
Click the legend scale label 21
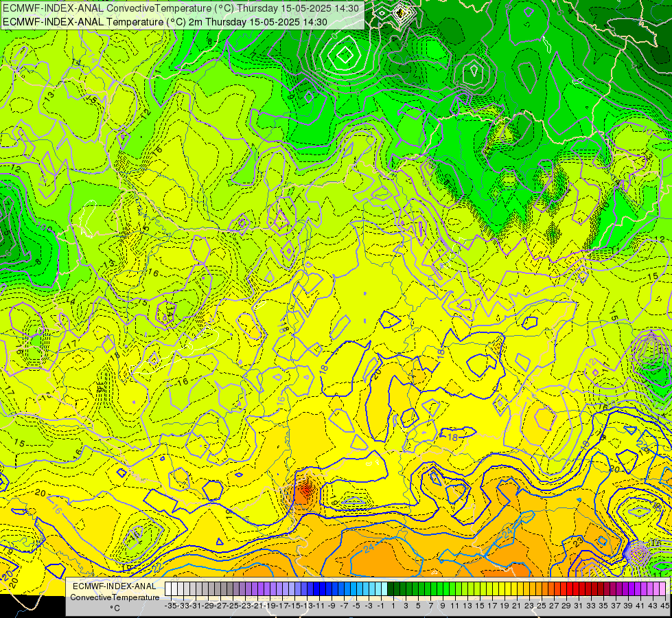pyautogui.click(x=517, y=606)
